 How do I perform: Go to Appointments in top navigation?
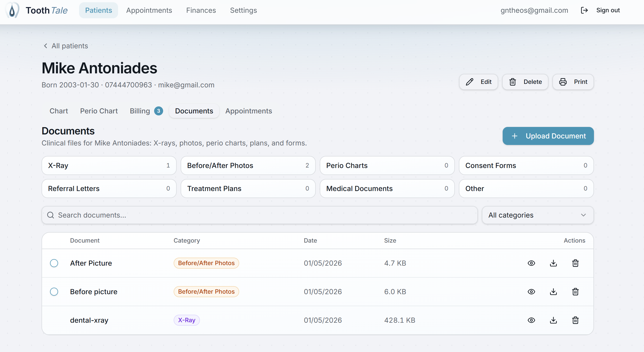click(149, 10)
